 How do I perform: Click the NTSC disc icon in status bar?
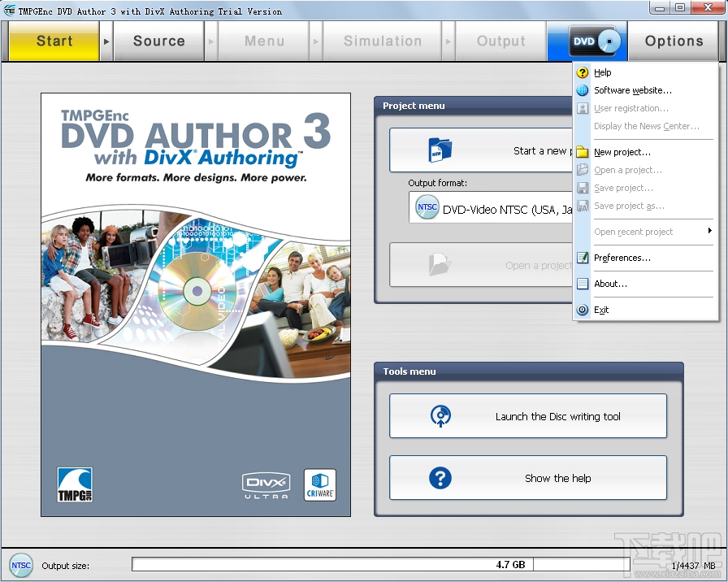coord(20,565)
